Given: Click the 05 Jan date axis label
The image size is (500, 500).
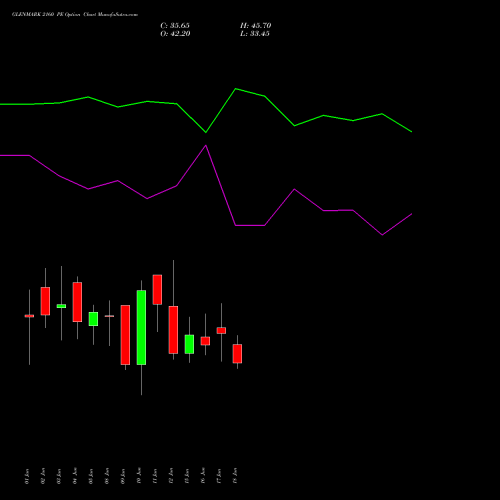Looking at the screenshot, I should (x=91, y=476).
